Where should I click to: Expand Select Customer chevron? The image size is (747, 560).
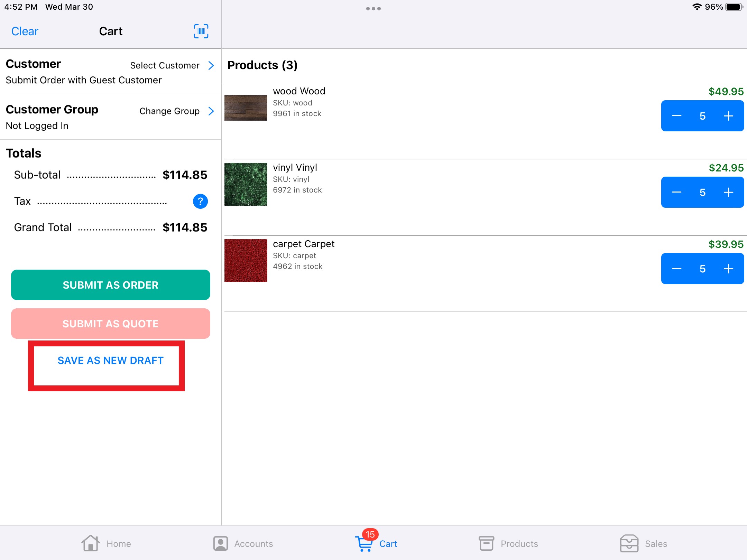[x=211, y=65]
